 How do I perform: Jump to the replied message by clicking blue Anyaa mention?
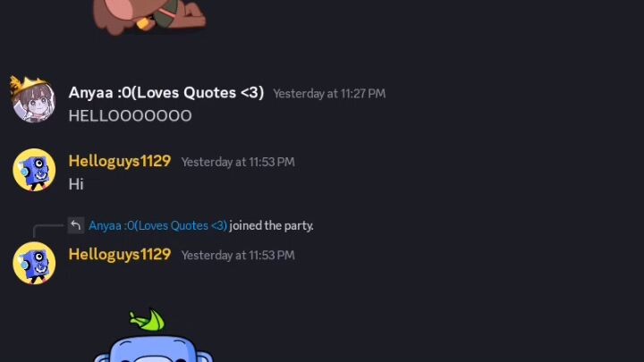(x=157, y=226)
